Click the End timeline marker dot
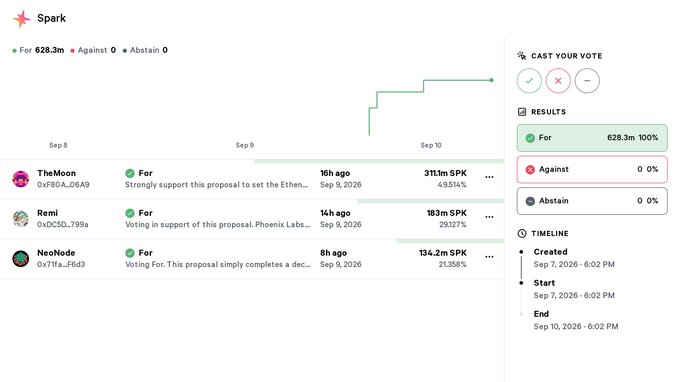The height and width of the screenshot is (382, 680). [521, 314]
